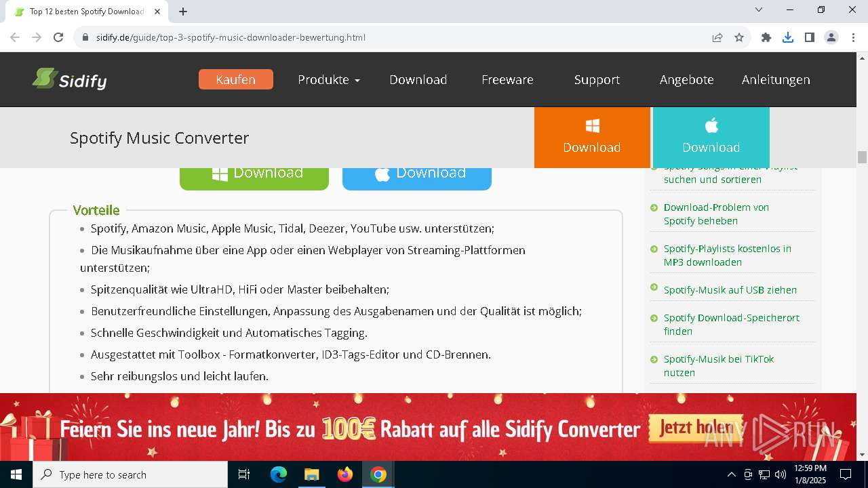Screen dimensions: 868x488
Task: Open the Download nav menu item
Action: point(418,79)
